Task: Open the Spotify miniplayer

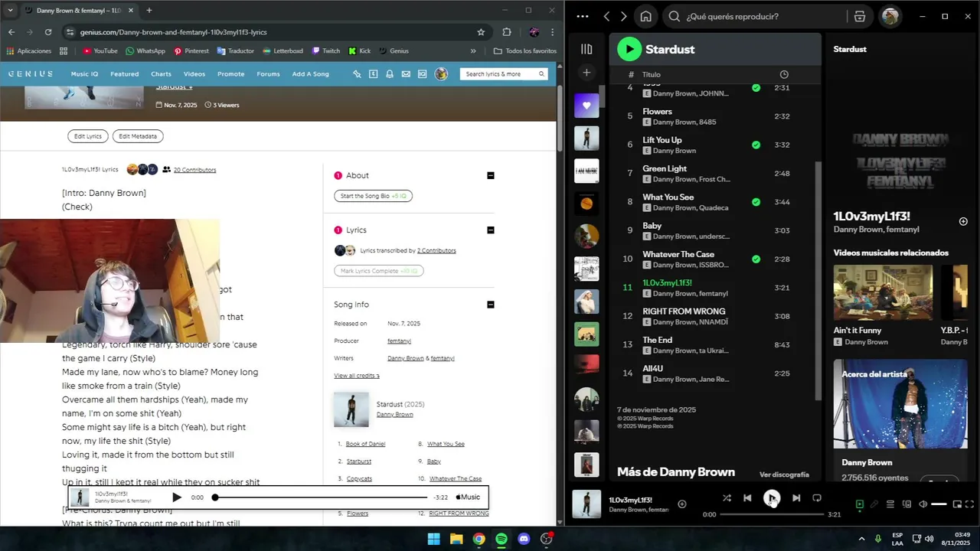Action: [x=955, y=504]
